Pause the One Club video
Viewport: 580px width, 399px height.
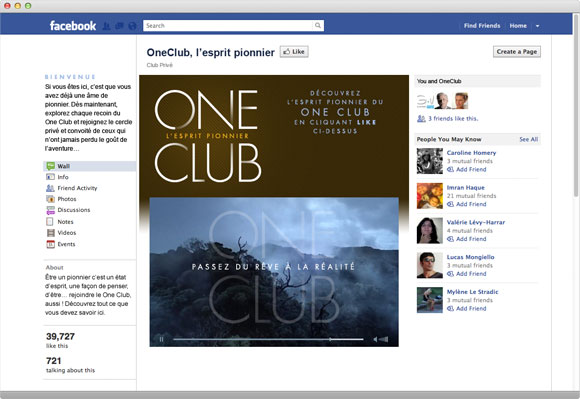(x=161, y=339)
